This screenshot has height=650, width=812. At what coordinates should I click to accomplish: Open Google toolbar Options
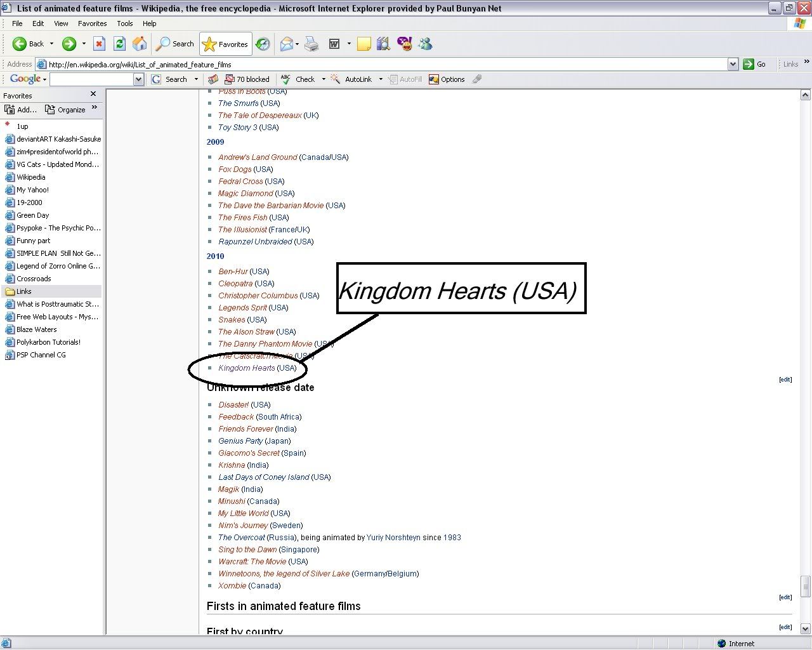point(447,79)
